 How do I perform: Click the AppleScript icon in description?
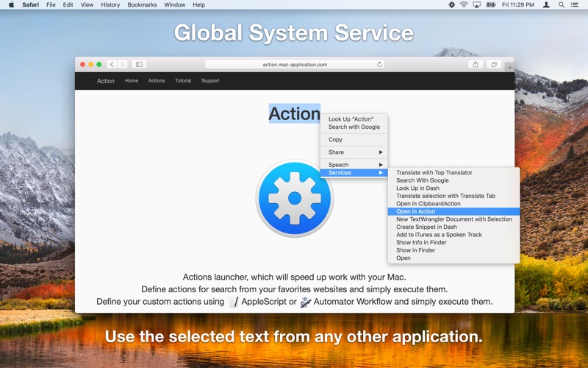[233, 302]
